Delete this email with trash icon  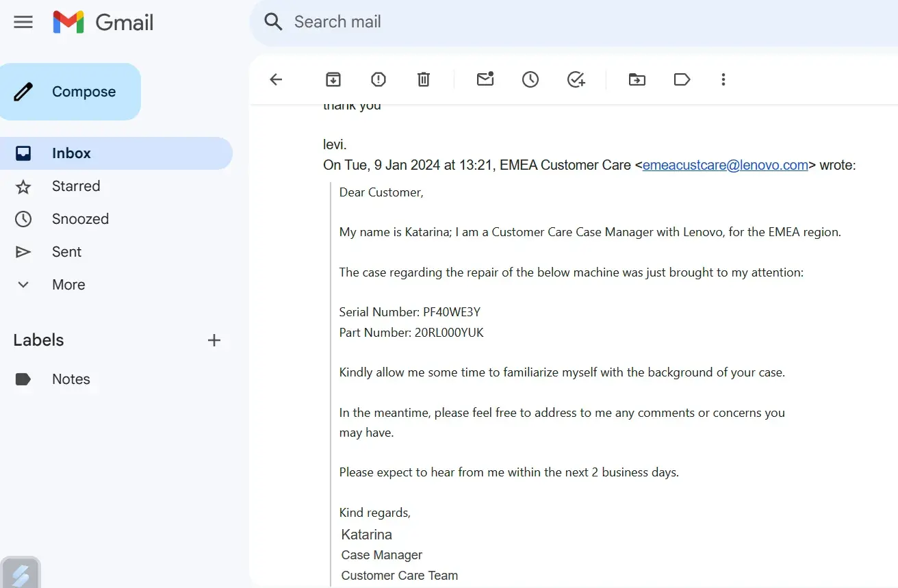[424, 79]
